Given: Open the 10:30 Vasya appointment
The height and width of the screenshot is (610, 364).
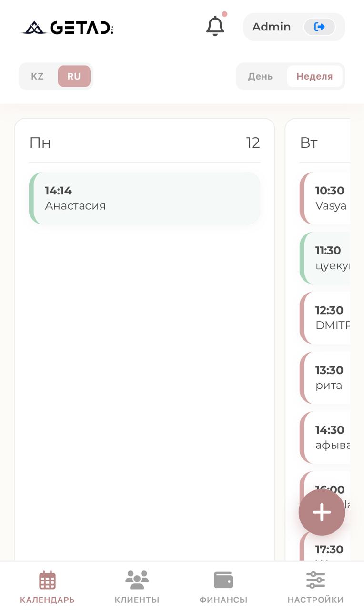Looking at the screenshot, I should (326, 198).
